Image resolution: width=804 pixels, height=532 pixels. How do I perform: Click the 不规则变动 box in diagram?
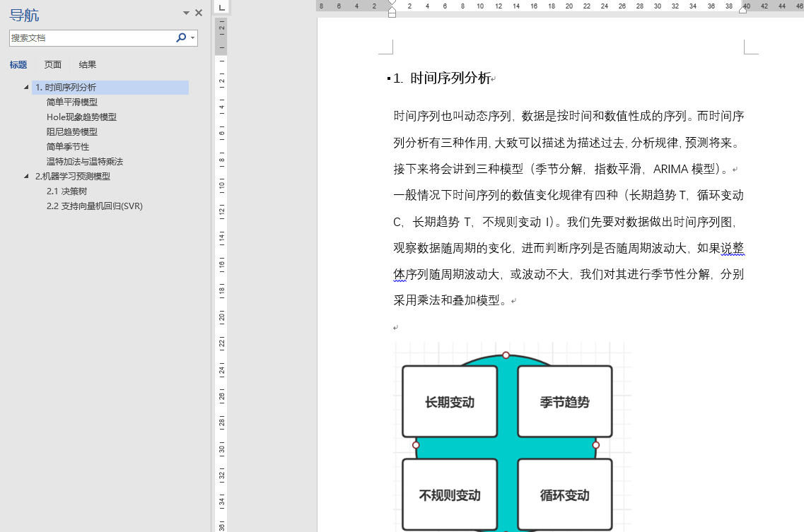tap(450, 495)
